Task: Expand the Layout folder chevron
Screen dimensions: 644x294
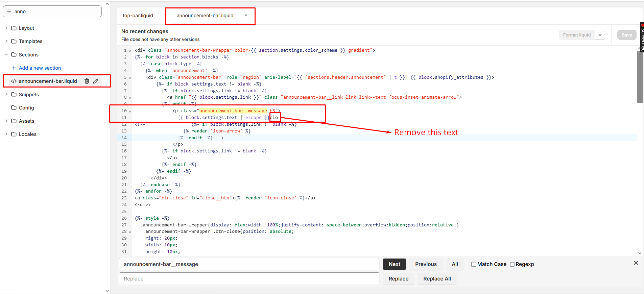Action: click(x=6, y=28)
